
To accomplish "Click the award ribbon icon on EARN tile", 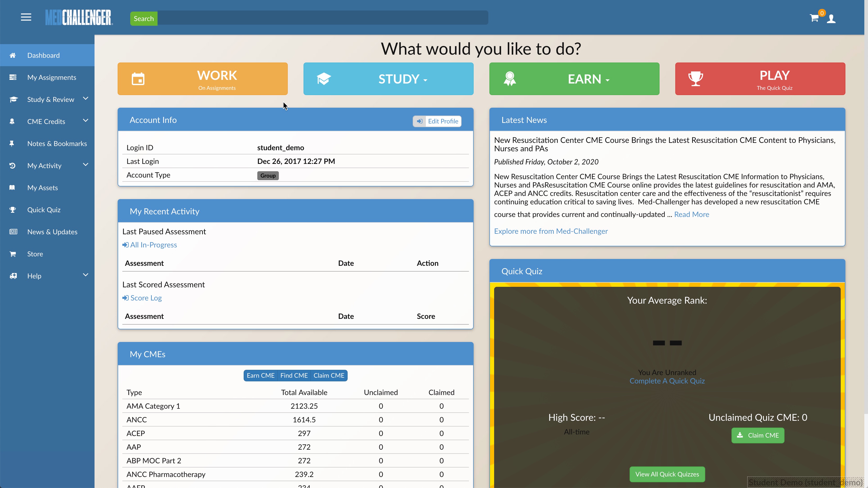I will coord(510,79).
